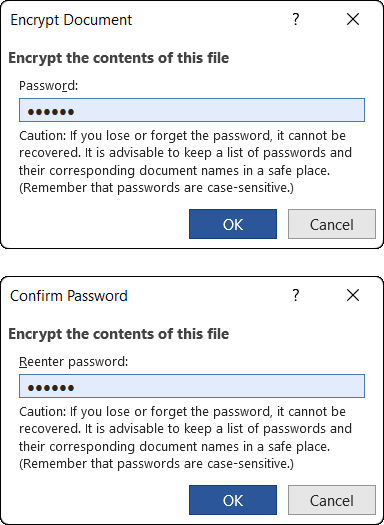
Task: Click the bold heading in Confirm Password dialog
Action: [119, 334]
